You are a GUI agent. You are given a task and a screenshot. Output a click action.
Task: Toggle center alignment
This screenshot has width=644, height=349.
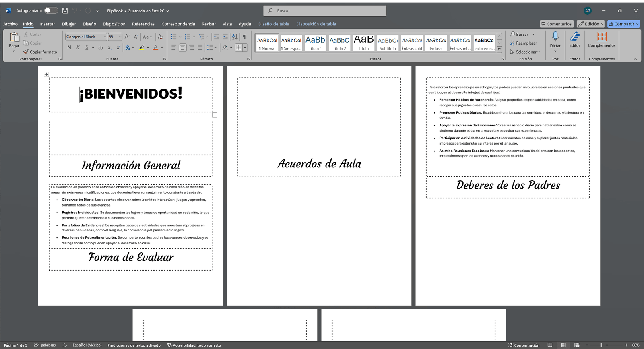click(183, 47)
